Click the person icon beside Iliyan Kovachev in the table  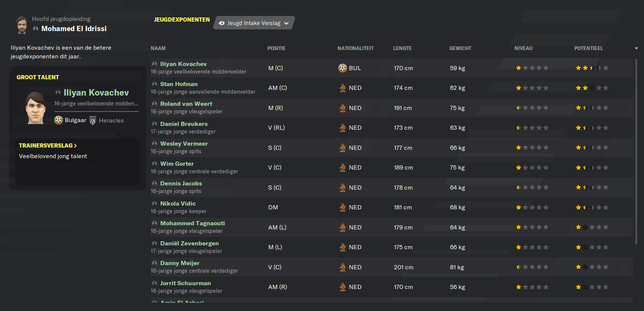point(155,64)
